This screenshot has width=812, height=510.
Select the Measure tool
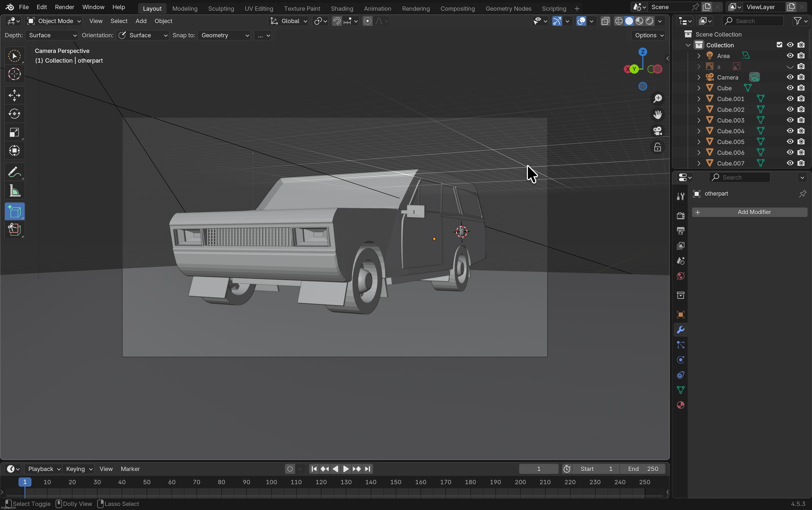point(15,191)
